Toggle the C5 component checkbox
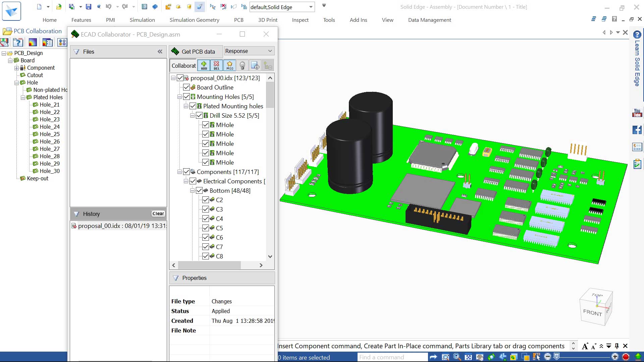Screen dimensions: 644x362 pyautogui.click(x=206, y=228)
